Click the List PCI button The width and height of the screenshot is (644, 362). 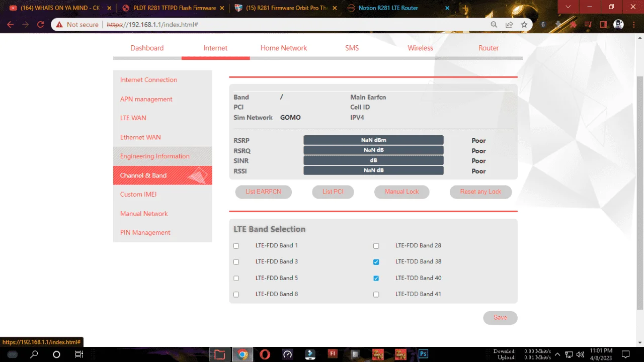pos(333,192)
